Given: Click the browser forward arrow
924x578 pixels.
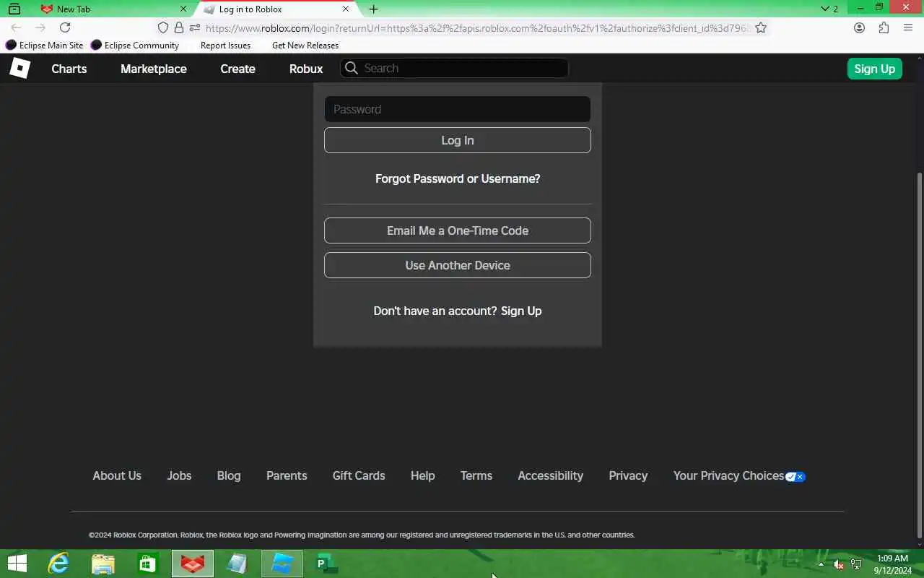Looking at the screenshot, I should pos(40,27).
